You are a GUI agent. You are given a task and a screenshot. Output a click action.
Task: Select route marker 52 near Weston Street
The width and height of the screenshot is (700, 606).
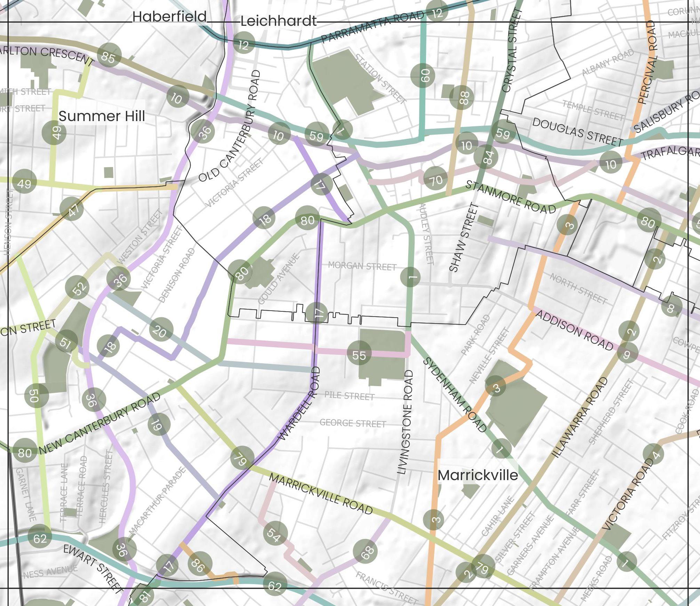click(78, 288)
